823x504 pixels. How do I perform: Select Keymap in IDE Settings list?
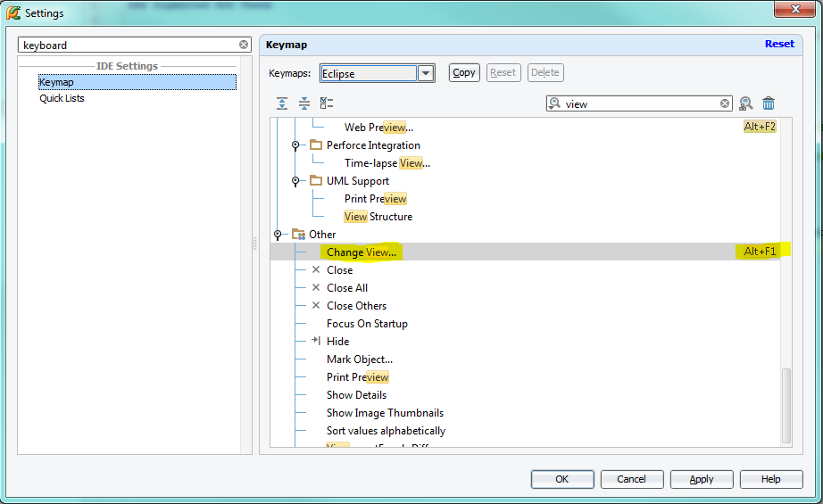[137, 82]
